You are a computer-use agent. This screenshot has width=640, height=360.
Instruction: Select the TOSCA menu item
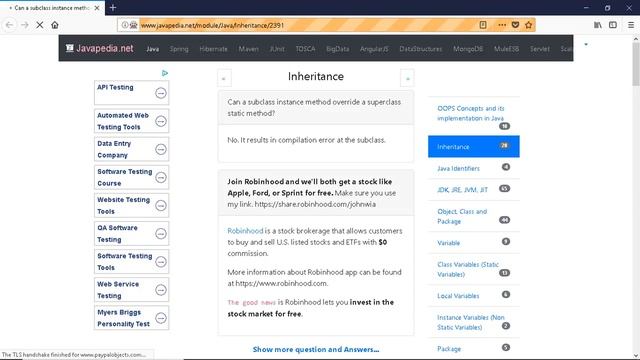tap(305, 49)
